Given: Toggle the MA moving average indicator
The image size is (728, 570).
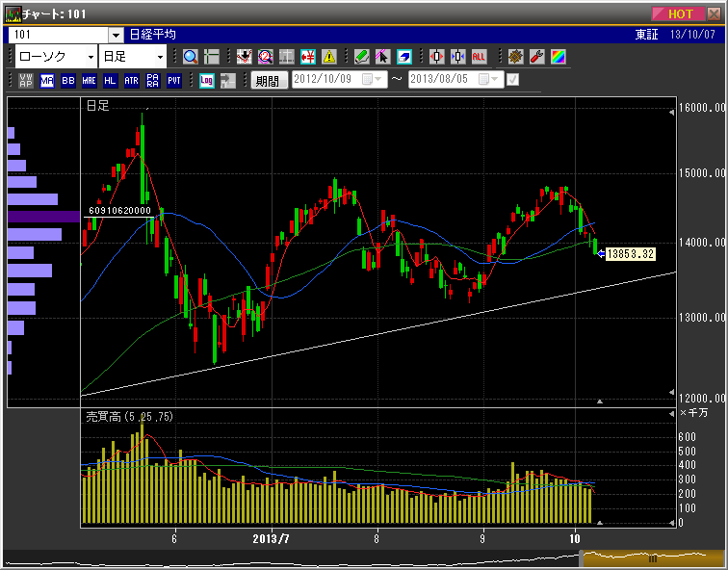Looking at the screenshot, I should coord(47,81).
